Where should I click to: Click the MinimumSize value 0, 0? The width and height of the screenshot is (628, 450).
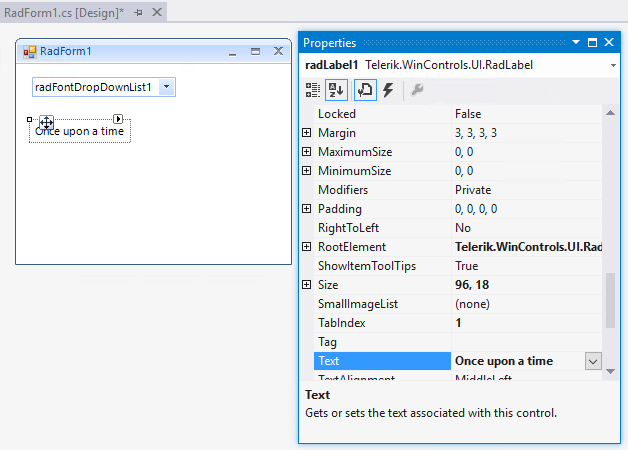(x=464, y=171)
